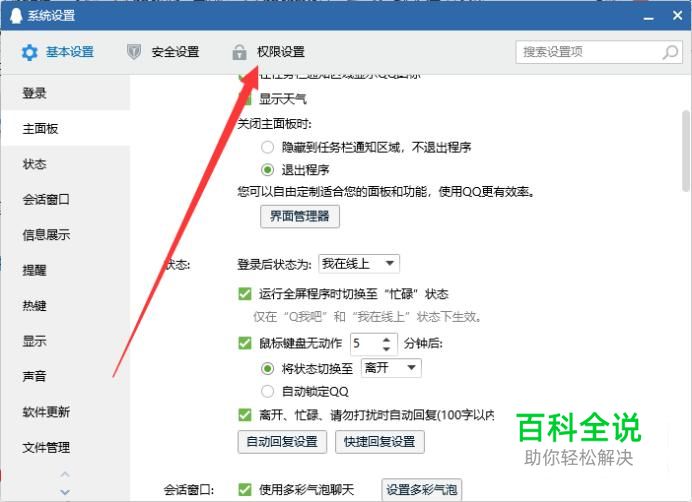Toggle 运行全屏程序时切换至忙碌 checkbox
692x502 pixels.
click(x=245, y=294)
